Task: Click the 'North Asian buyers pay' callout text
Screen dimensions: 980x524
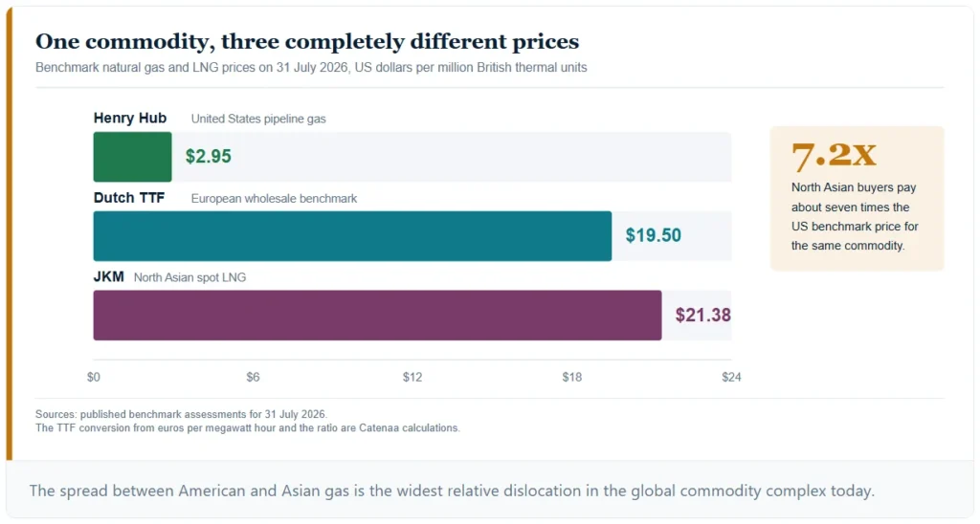Action: [855, 216]
